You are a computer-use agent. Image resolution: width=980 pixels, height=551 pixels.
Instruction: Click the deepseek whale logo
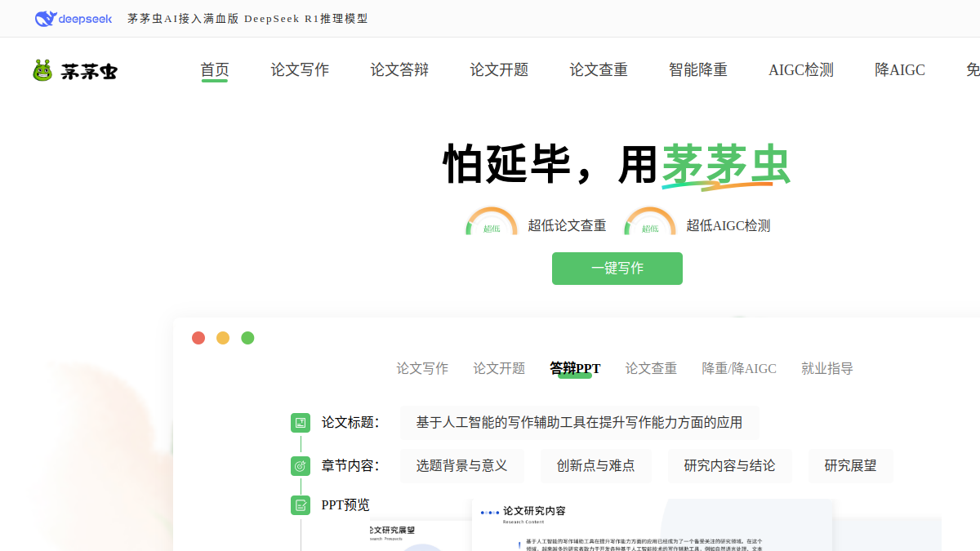[73, 18]
